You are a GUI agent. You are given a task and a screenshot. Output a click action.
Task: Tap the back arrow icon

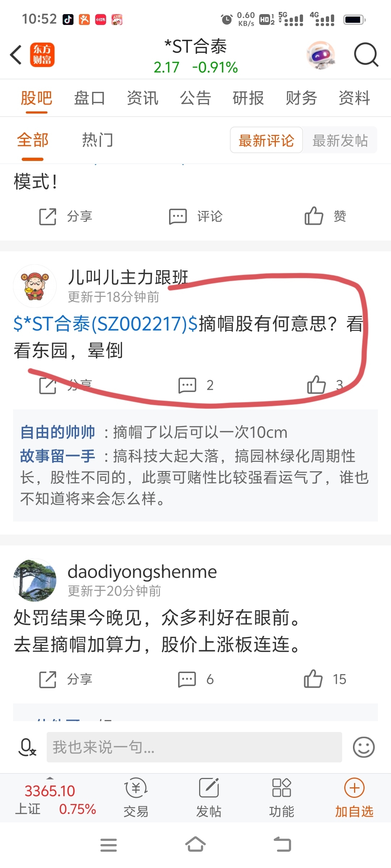16,55
